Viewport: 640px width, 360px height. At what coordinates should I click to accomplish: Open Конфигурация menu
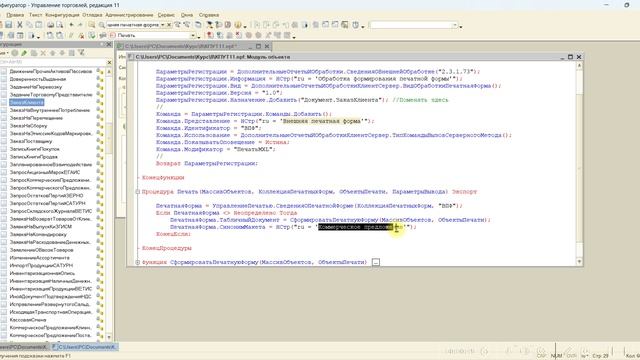coord(62,15)
